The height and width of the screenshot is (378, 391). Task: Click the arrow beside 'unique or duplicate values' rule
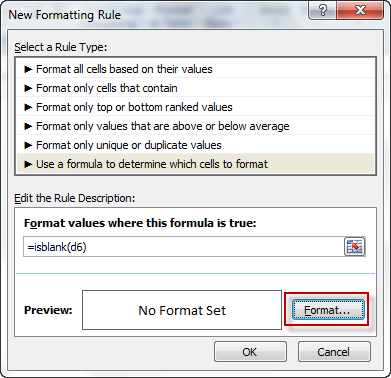pos(29,145)
